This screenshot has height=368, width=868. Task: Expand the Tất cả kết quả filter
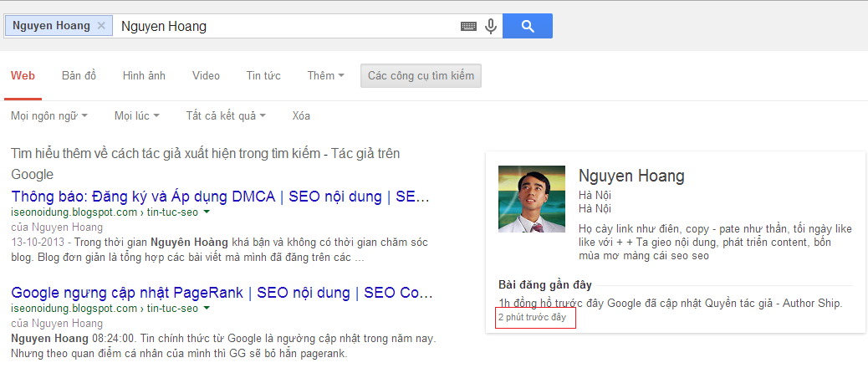(x=226, y=115)
